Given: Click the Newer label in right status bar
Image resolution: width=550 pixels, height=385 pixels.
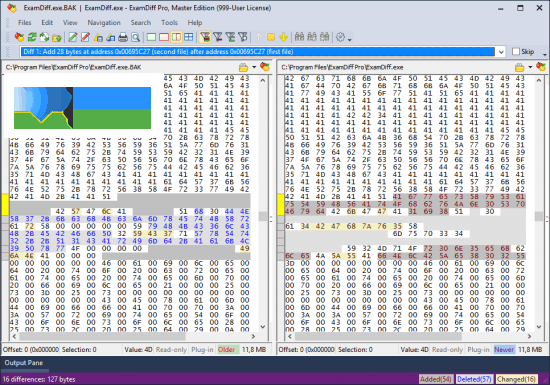Looking at the screenshot, I should click(504, 350).
